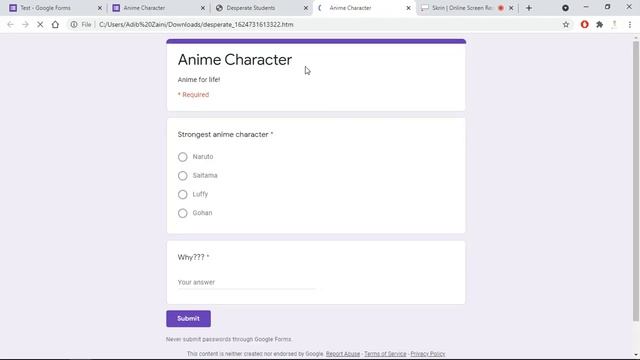This screenshot has height=360, width=640.
Task: Click the red recording dot on Skrin tab
Action: coord(501,8)
